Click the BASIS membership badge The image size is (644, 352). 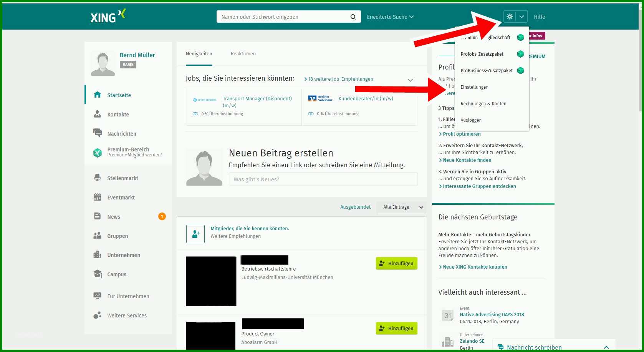(128, 65)
